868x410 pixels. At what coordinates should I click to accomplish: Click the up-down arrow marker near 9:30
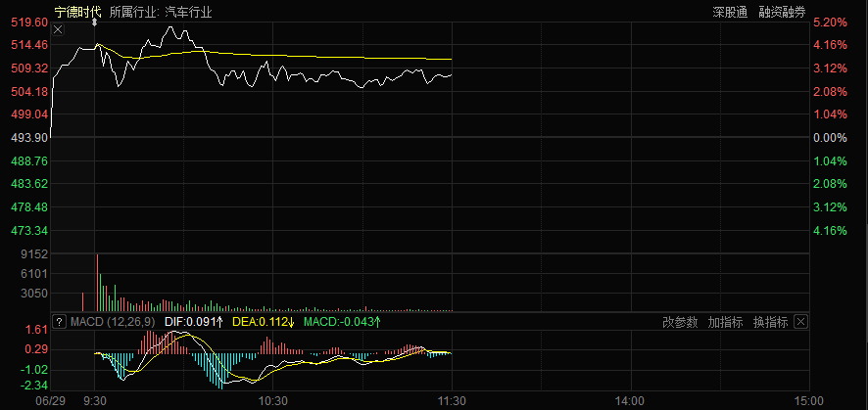coord(95,23)
